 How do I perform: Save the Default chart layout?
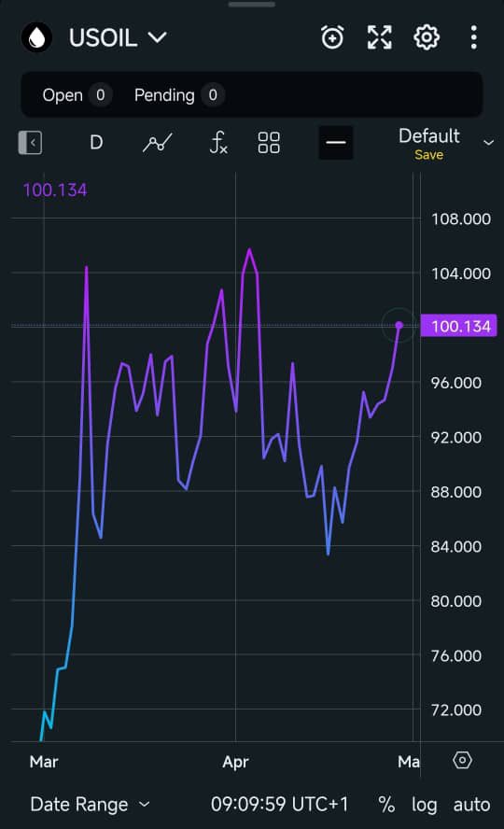click(x=428, y=155)
